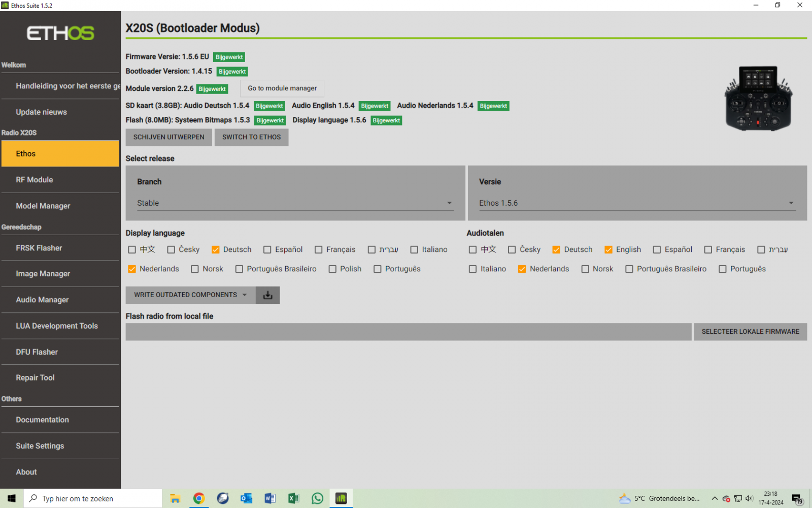The height and width of the screenshot is (508, 812).
Task: Enable Português Brasileiro audio language
Action: coord(629,269)
